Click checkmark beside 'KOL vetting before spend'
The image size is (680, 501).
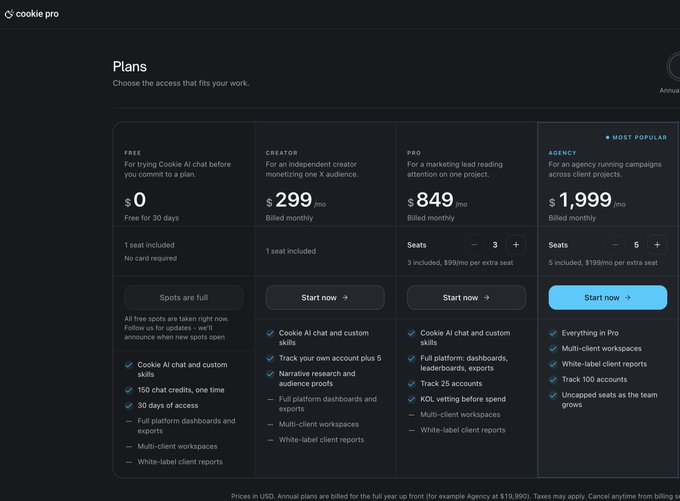(x=412, y=399)
